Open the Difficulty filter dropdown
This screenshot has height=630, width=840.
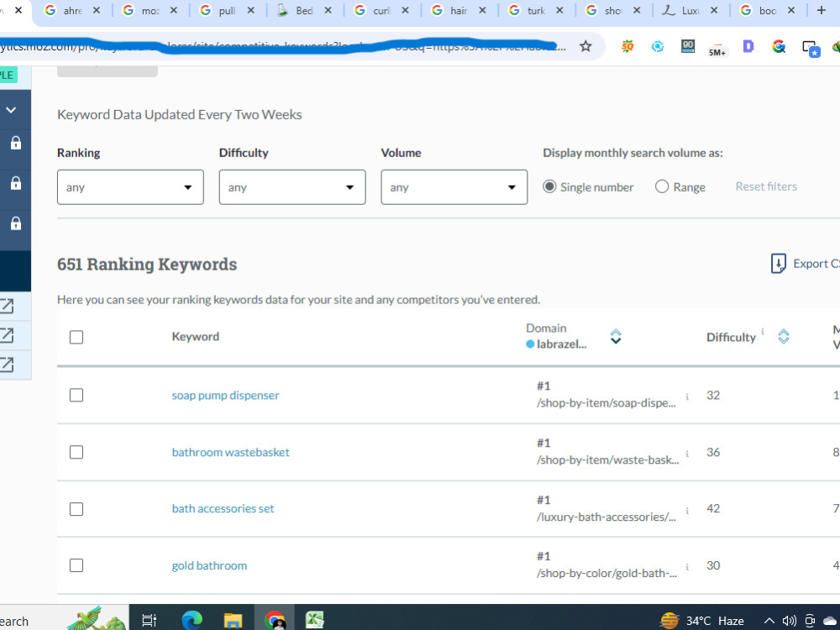pyautogui.click(x=292, y=187)
